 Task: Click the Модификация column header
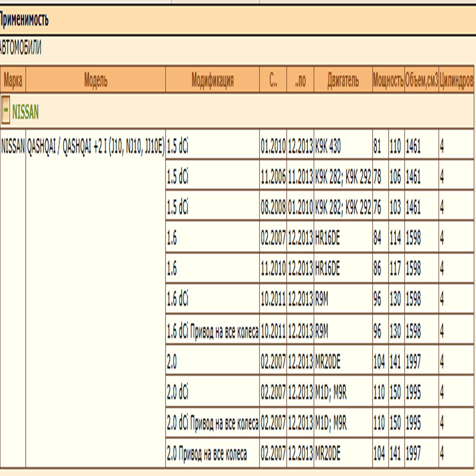[x=212, y=80]
